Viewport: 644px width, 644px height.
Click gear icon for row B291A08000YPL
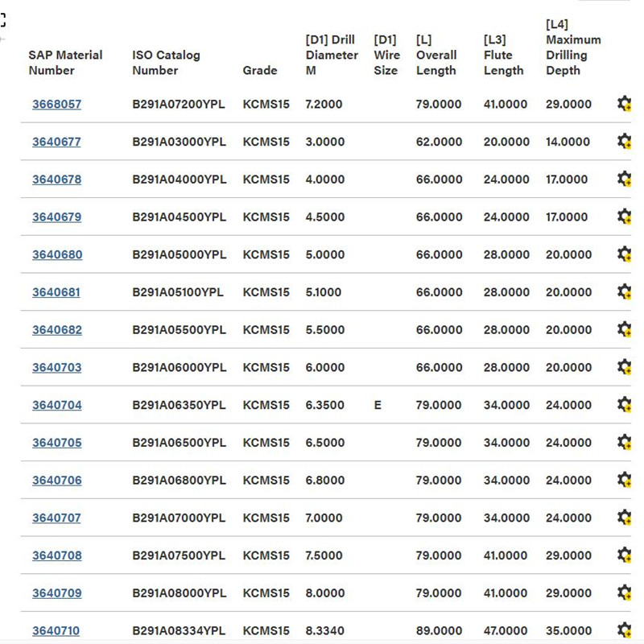click(x=624, y=592)
